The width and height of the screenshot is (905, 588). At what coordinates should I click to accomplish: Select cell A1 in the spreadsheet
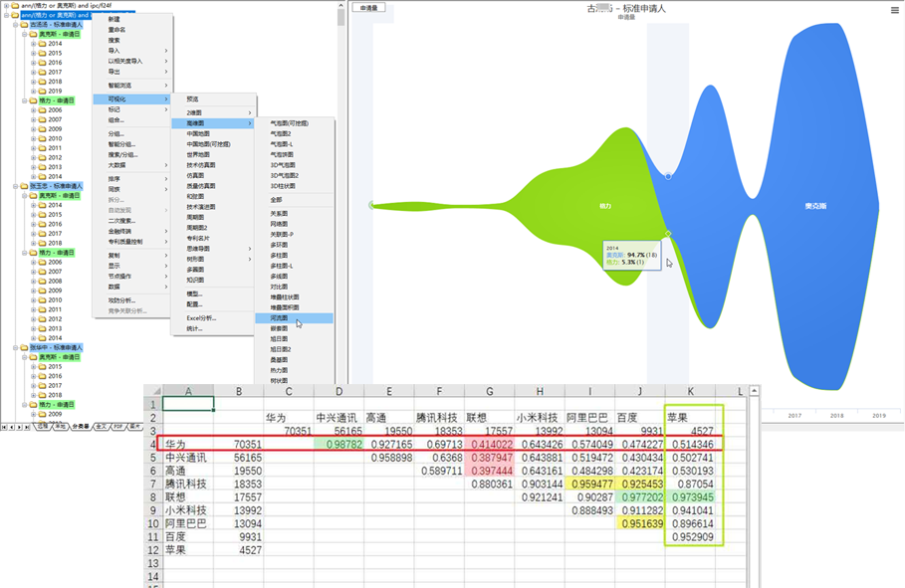(x=186, y=404)
